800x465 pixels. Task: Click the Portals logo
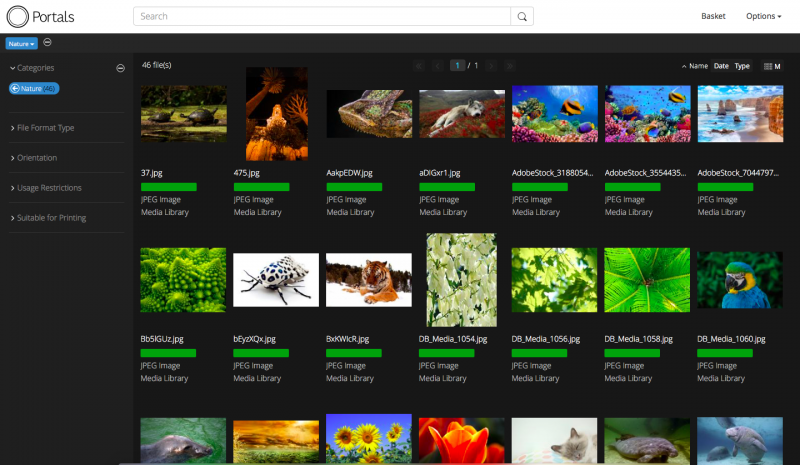click(x=41, y=17)
